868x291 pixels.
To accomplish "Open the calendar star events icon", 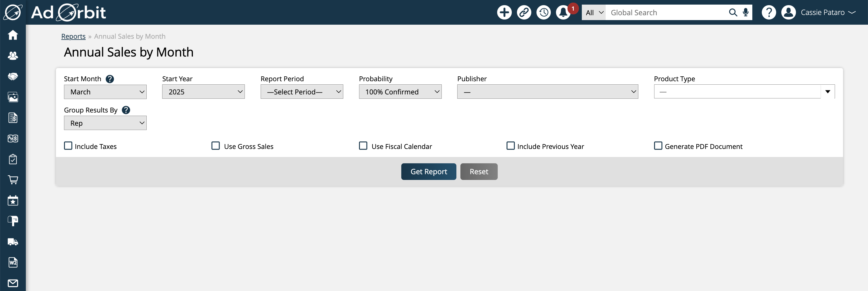I will [x=13, y=200].
